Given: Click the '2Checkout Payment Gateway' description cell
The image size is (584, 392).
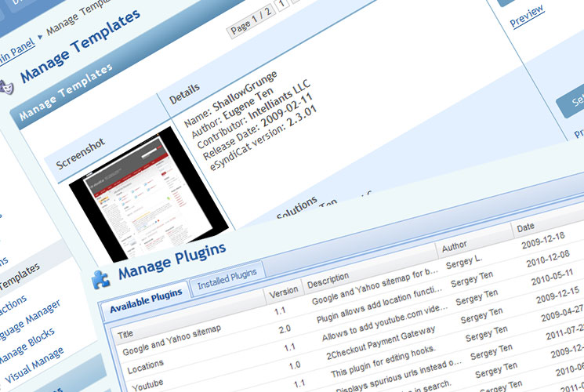Looking at the screenshot, I should coord(381,343).
